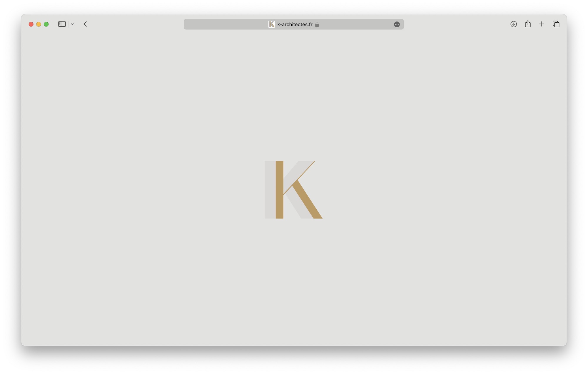Screen dimensions: 588x374
Task: View site security via the padlock icon
Action: (317, 24)
